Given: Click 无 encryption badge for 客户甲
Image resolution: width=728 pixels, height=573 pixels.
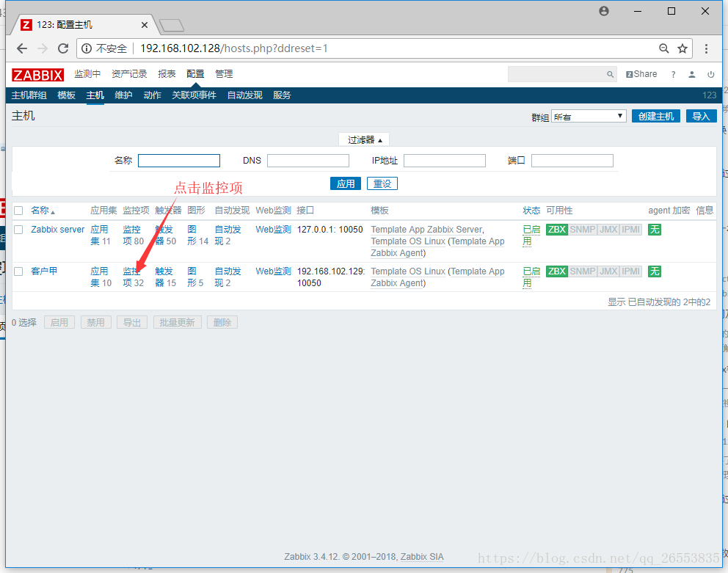Looking at the screenshot, I should pos(655,271).
